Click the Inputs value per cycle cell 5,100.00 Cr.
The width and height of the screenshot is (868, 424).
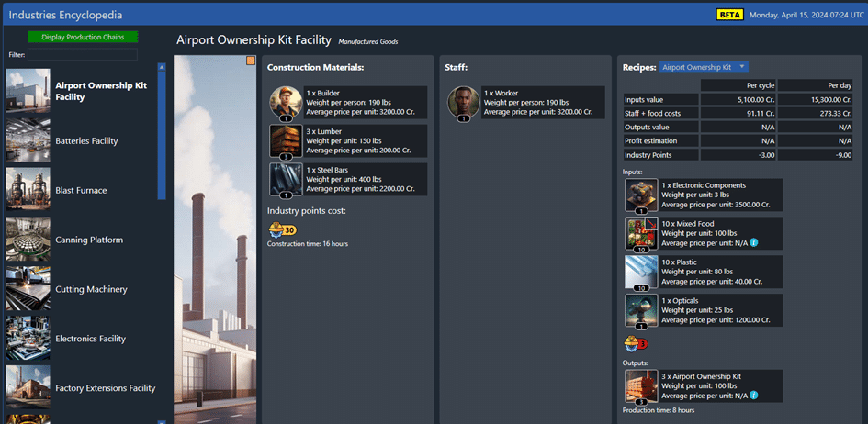[738, 99]
